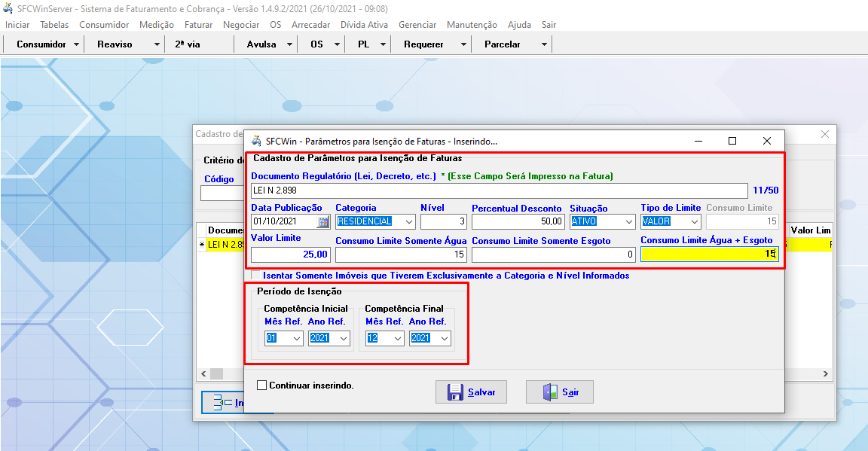868x451 pixels.
Task: Expand the Parcelar toolbar dropdown arrow
Action: pyautogui.click(x=544, y=44)
